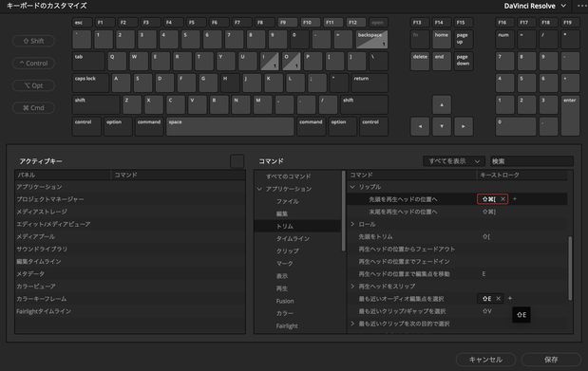The height and width of the screenshot is (371, 588).
Task: Click the command list vertical scrollbar
Action: 570,268
